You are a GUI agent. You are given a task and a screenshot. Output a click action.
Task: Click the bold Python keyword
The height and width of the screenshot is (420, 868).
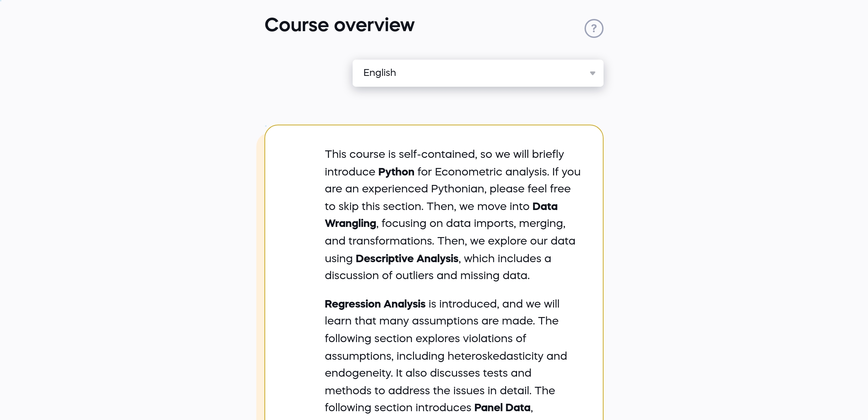[x=396, y=172]
